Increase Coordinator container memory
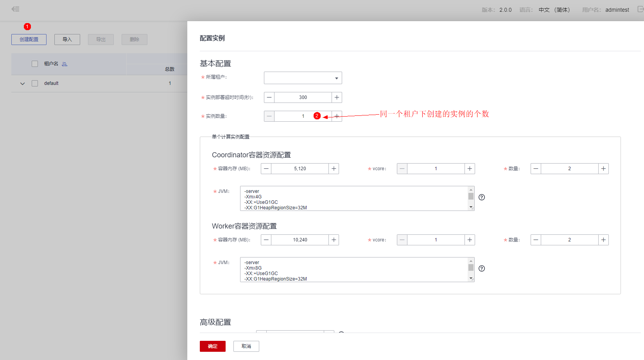 pyautogui.click(x=334, y=169)
